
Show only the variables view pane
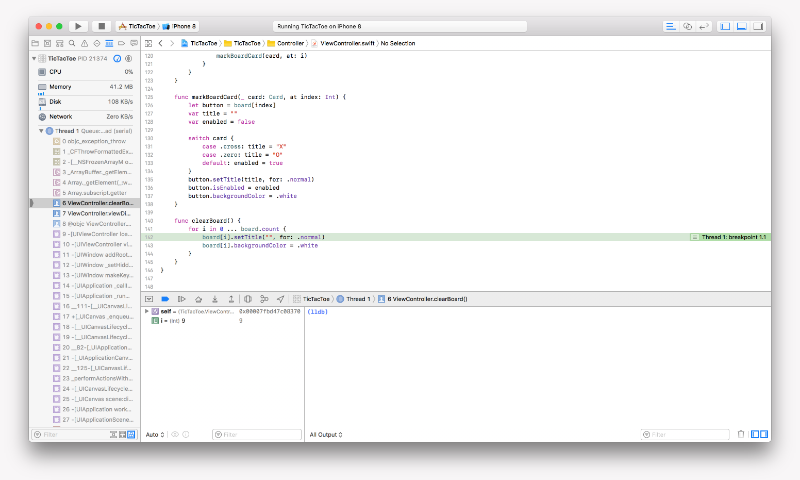point(755,435)
